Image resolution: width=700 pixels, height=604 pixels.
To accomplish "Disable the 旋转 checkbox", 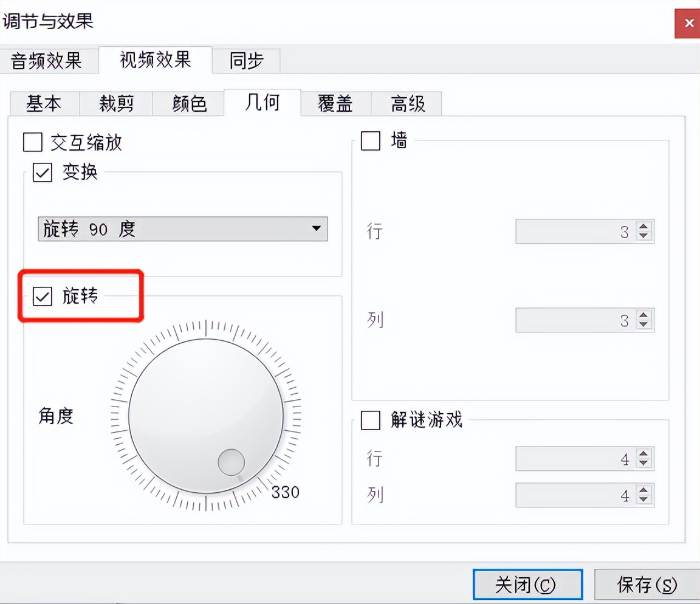I will pos(43,297).
